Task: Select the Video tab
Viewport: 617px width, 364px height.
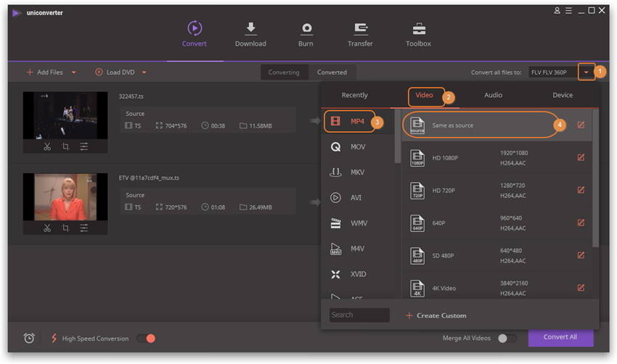Action: (425, 95)
